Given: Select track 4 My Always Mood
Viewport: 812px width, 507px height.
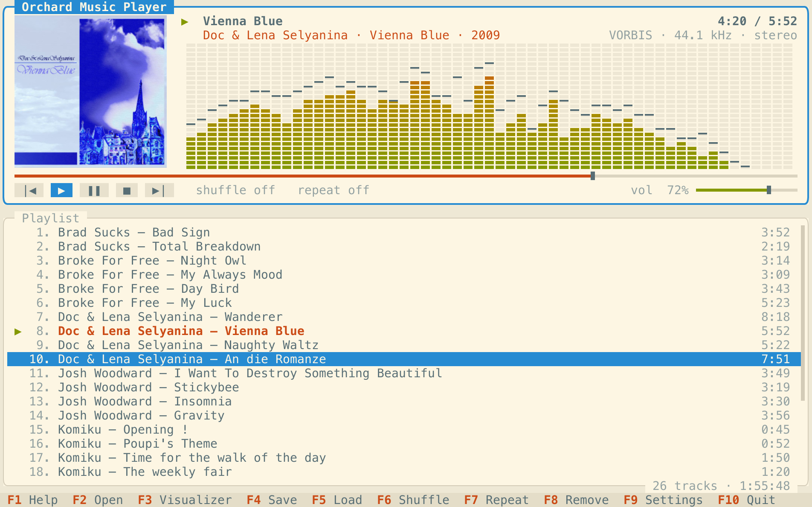Looking at the screenshot, I should pyautogui.click(x=404, y=275).
